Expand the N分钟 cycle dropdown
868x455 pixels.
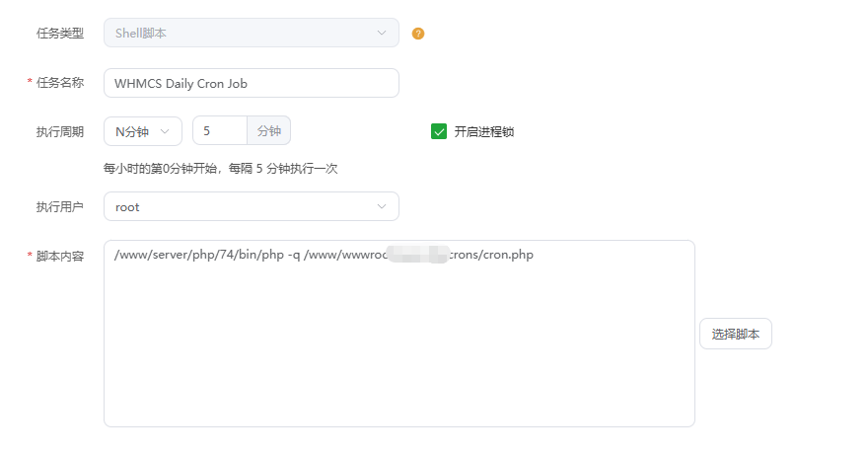click(143, 131)
